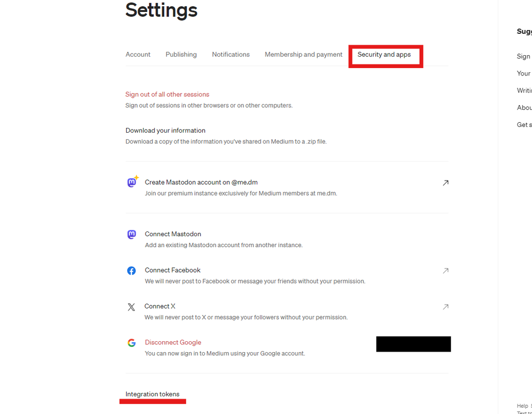Image resolution: width=532 pixels, height=414 pixels.
Task: Open the Membership and payment tab
Action: point(303,54)
